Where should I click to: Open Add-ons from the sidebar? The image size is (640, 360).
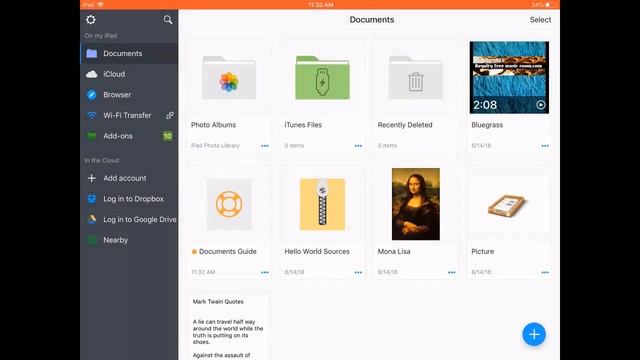129,136
